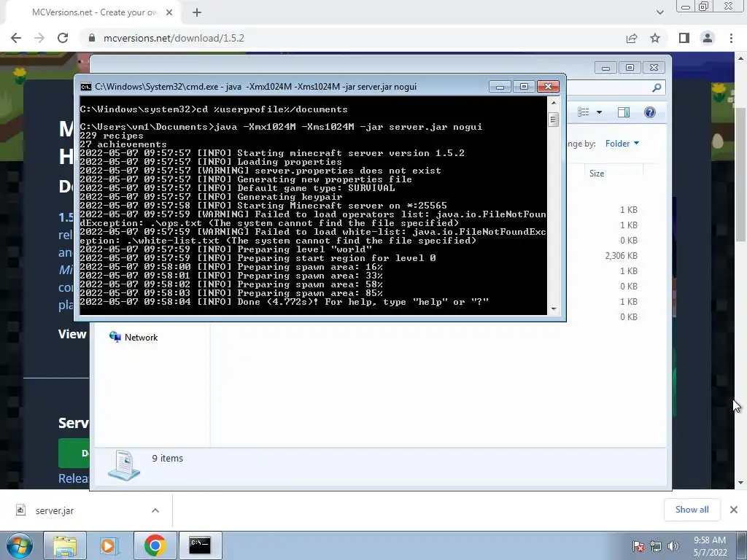This screenshot has width=747, height=560.
Task: Click Show all downloads button
Action: [692, 510]
